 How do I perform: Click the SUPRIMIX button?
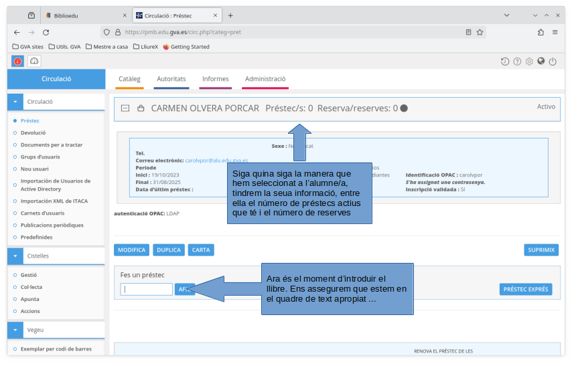[541, 250]
